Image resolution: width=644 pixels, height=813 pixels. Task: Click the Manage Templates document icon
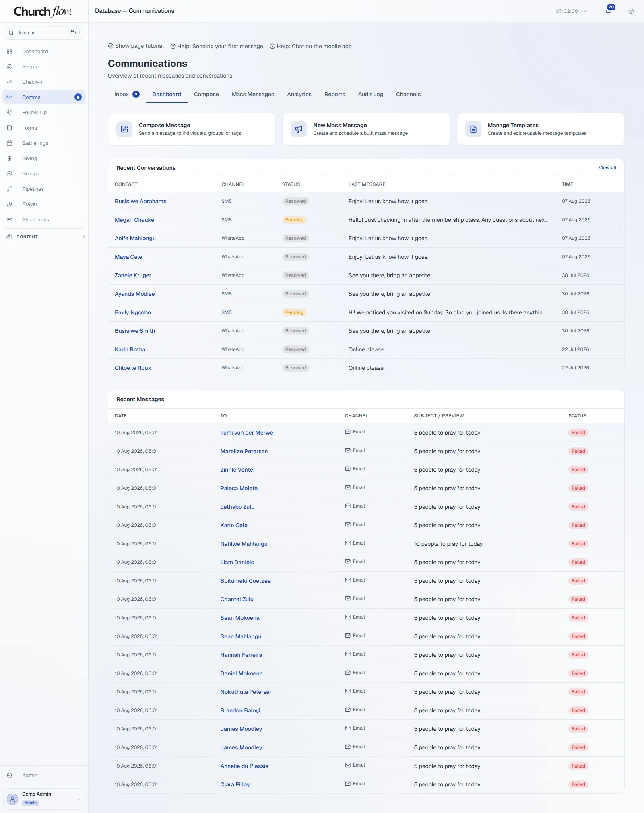point(473,129)
